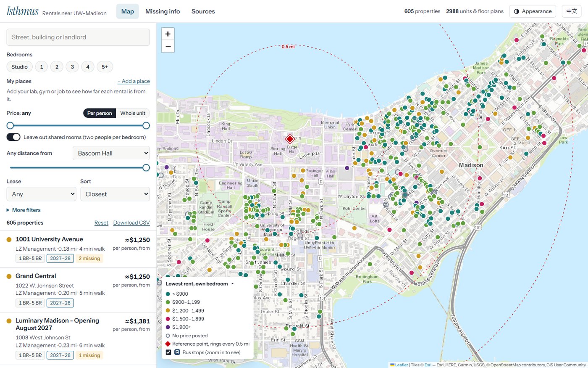
Task: Click Download CSV link
Action: point(131,223)
